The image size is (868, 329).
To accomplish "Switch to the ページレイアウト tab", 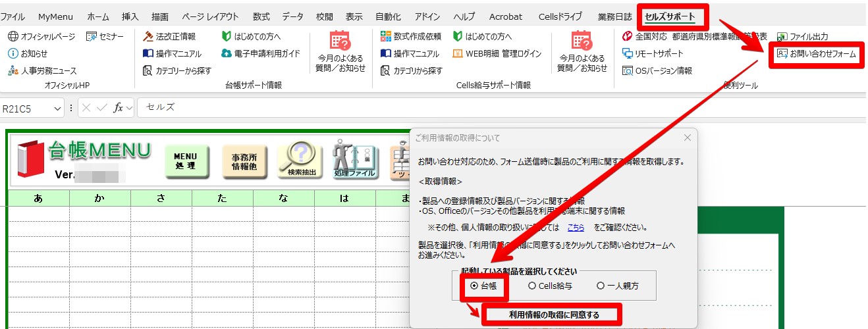I will click(210, 16).
